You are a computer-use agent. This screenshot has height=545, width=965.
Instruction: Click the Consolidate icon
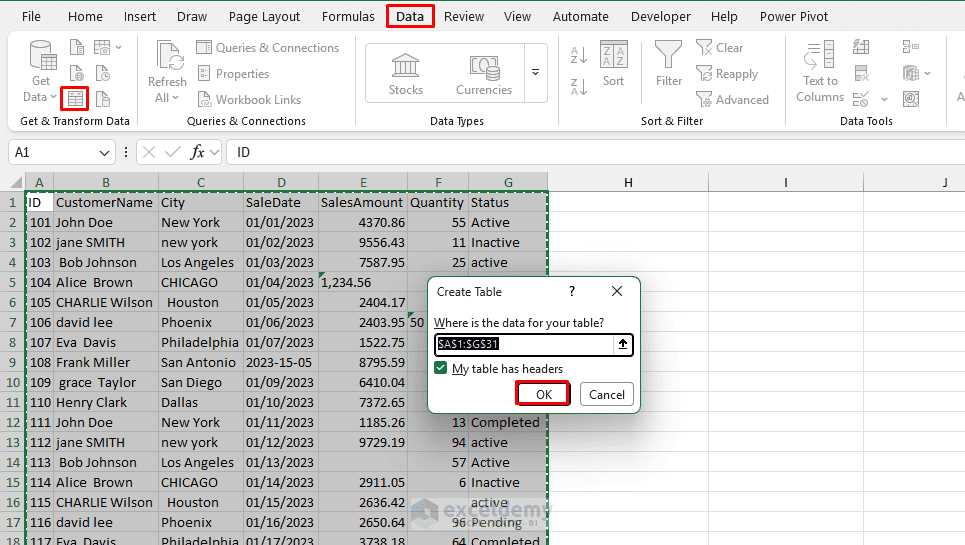pyautogui.click(x=911, y=47)
